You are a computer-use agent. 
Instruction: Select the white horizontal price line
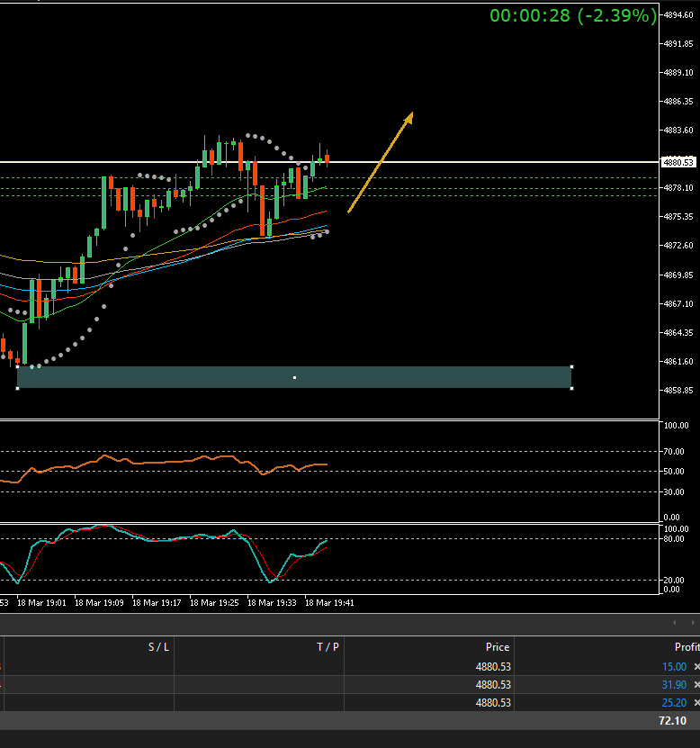495,162
